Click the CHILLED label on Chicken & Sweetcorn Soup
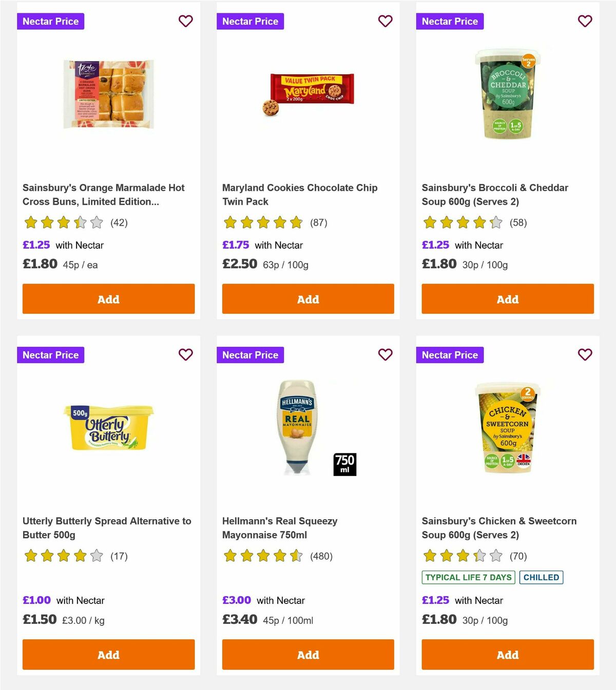 (x=542, y=577)
